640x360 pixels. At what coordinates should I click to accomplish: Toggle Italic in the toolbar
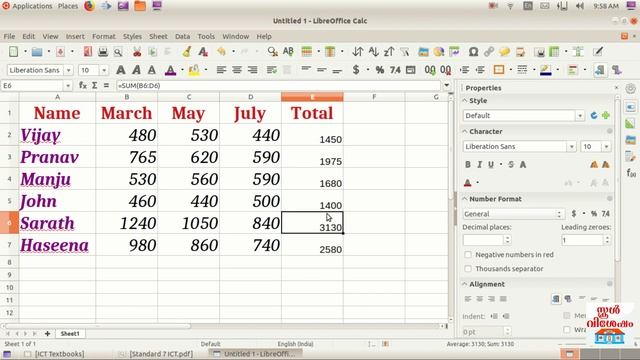coord(136,70)
